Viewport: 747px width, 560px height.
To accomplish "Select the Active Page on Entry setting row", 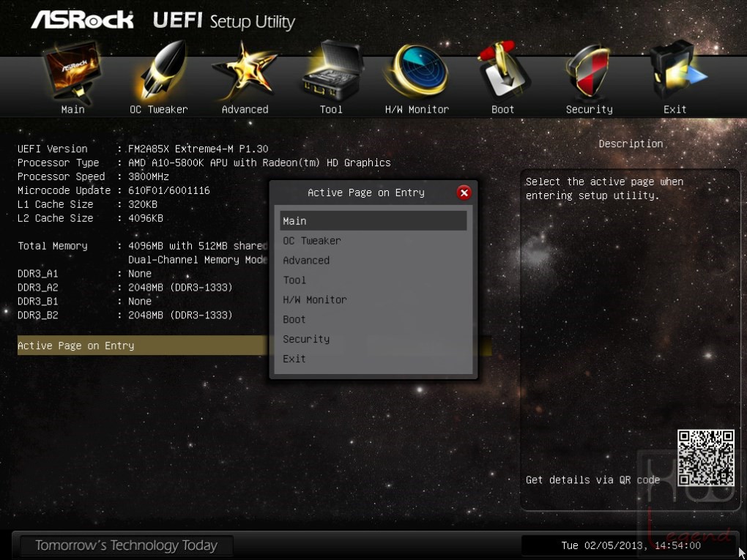I will coord(254,346).
